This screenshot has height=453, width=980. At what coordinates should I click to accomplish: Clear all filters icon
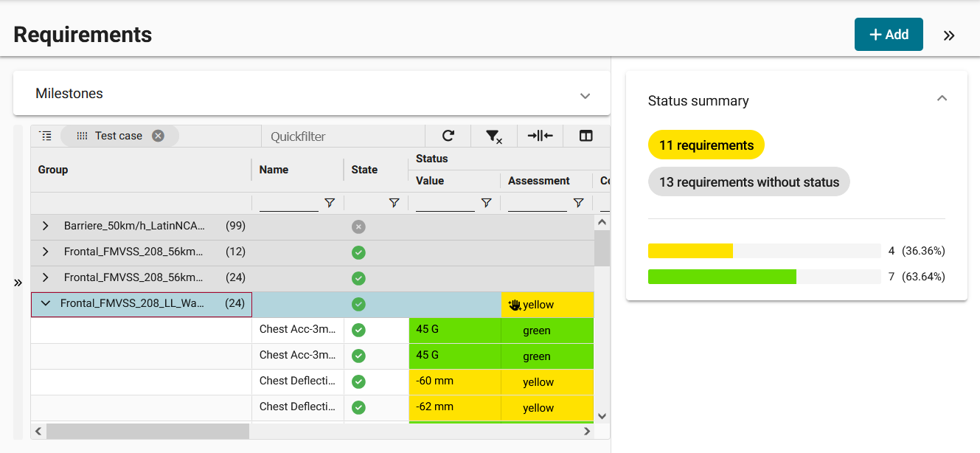pos(494,136)
